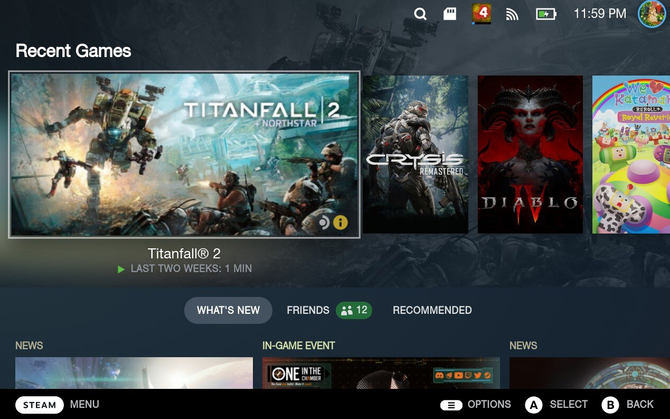This screenshot has height=419, width=670.
Task: Click the Wi-Fi signal icon
Action: [512, 15]
